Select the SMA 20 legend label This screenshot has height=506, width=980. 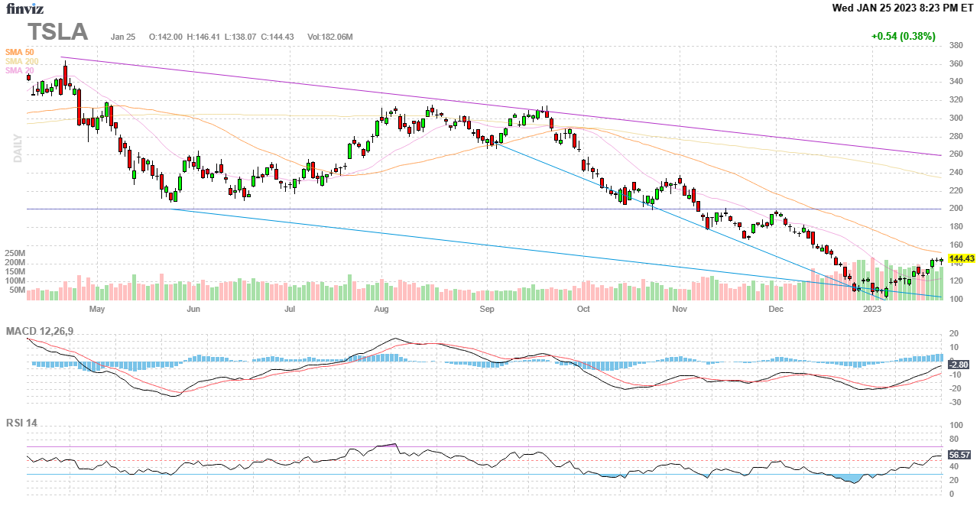[19, 70]
